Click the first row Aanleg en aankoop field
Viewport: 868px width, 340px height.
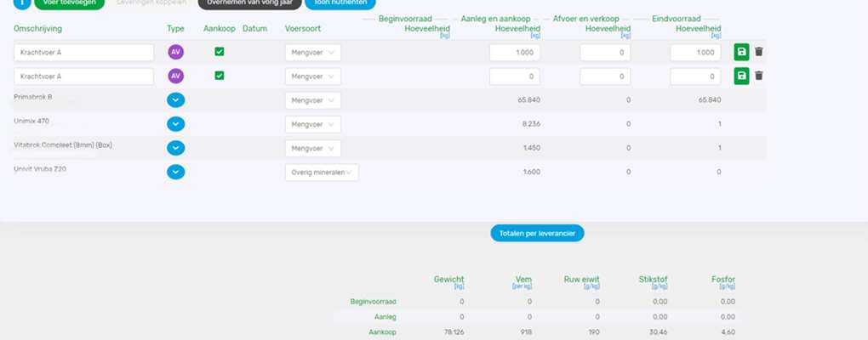point(514,52)
